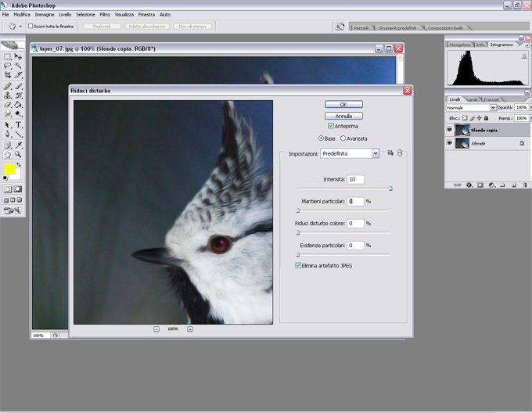This screenshot has height=413, width=532.
Task: Jump to ImageReady from the toolbox
Action: coord(13,210)
